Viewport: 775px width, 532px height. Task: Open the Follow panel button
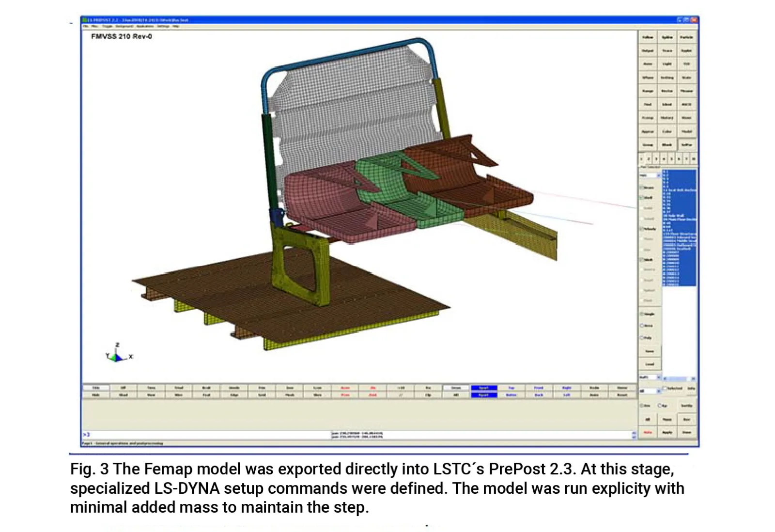coord(648,37)
